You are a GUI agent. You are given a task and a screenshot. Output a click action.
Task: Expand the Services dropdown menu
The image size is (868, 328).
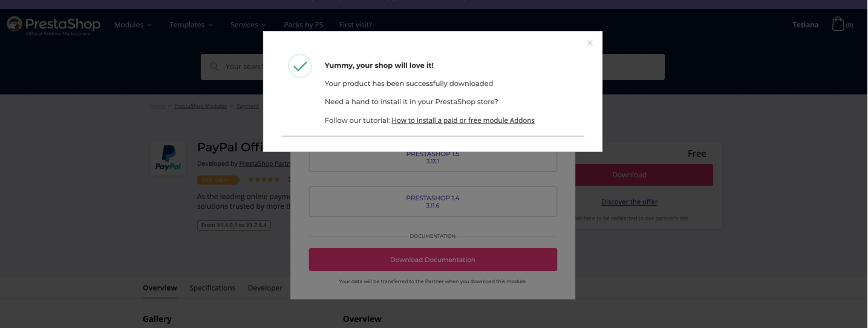(x=248, y=25)
